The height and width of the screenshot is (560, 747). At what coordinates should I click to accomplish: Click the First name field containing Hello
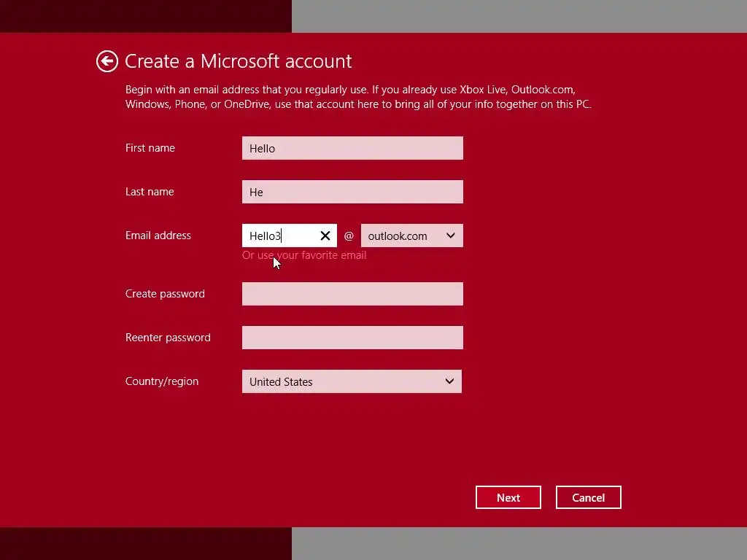[x=352, y=148]
